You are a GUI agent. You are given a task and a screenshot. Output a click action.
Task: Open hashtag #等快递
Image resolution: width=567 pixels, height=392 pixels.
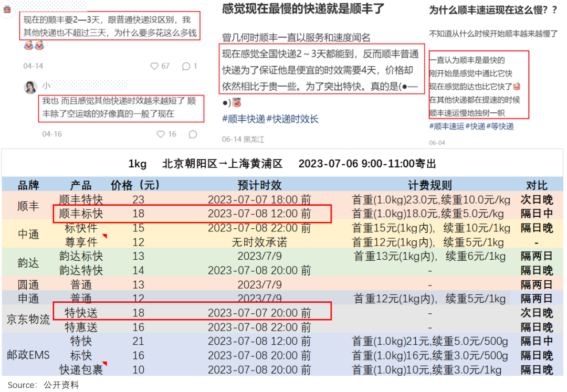(x=500, y=126)
